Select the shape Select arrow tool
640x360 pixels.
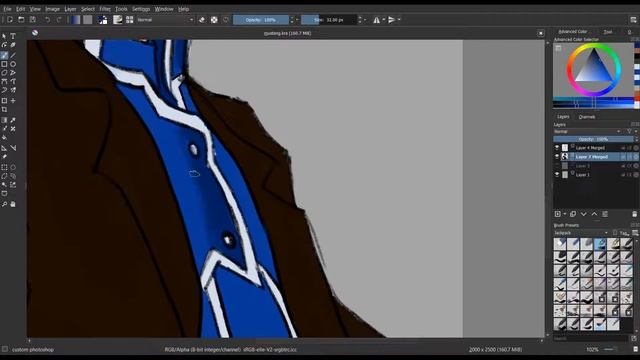coord(4,36)
